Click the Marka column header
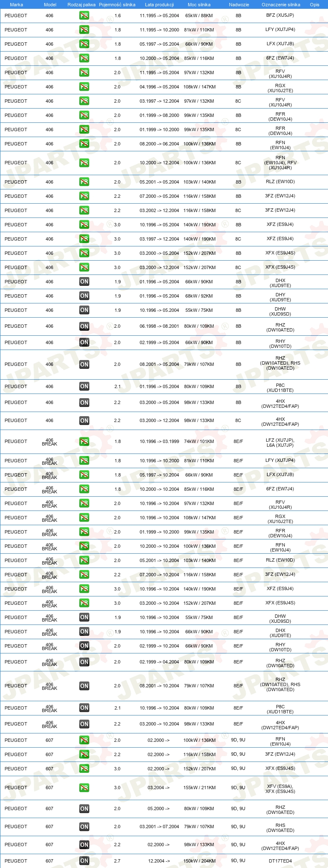The image size is (328, 868). [x=16, y=5]
